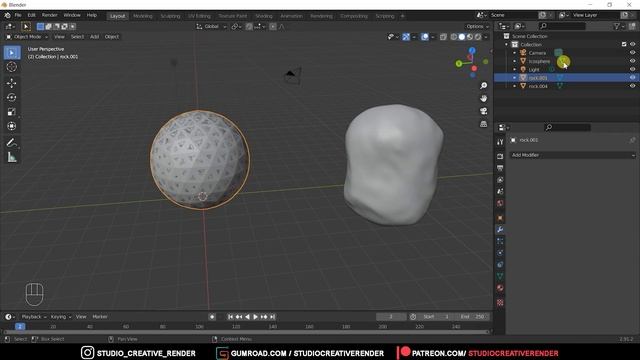Activate the Move tool
640x360 pixels.
pyautogui.click(x=11, y=83)
